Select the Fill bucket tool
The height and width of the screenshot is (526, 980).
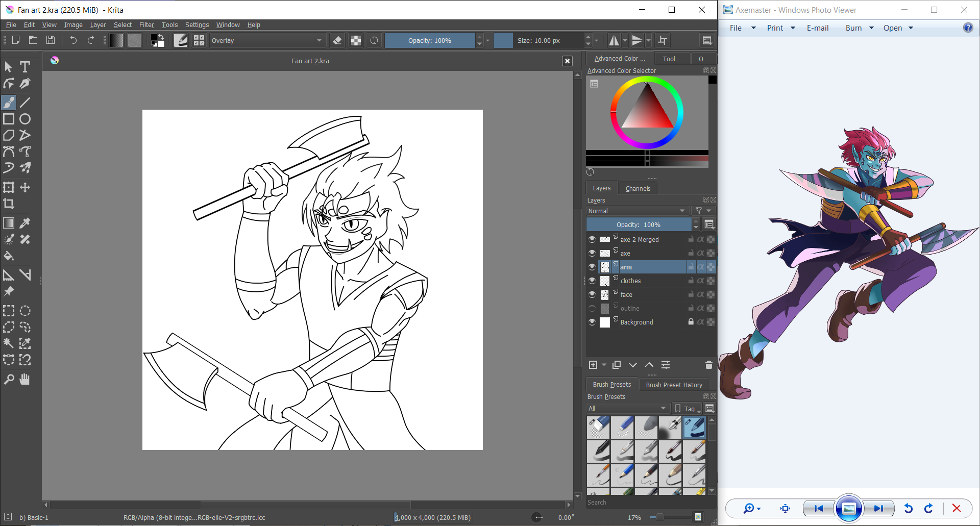(9, 256)
